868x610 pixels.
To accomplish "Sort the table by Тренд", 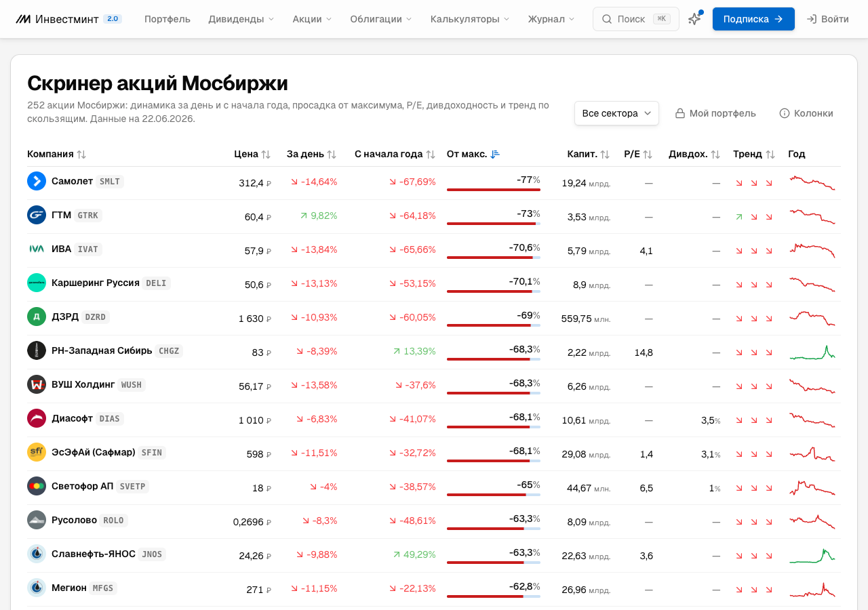I will pos(754,154).
